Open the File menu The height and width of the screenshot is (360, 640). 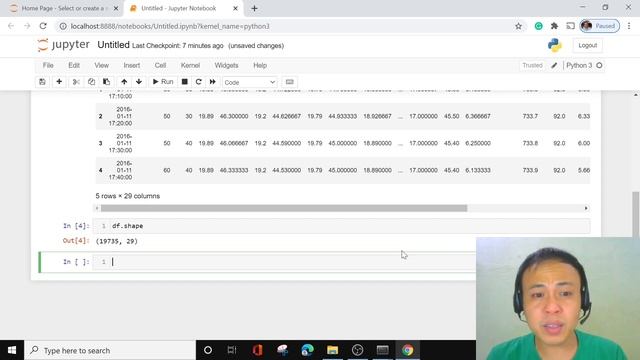[x=48, y=65]
